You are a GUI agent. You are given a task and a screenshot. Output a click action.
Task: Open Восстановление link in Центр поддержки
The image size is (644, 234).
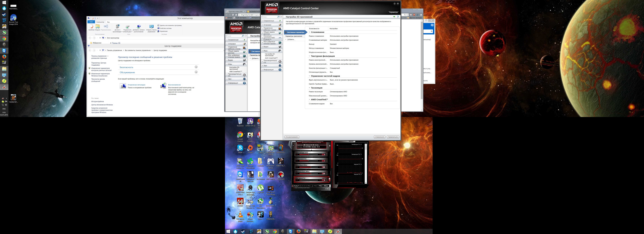[x=174, y=85]
